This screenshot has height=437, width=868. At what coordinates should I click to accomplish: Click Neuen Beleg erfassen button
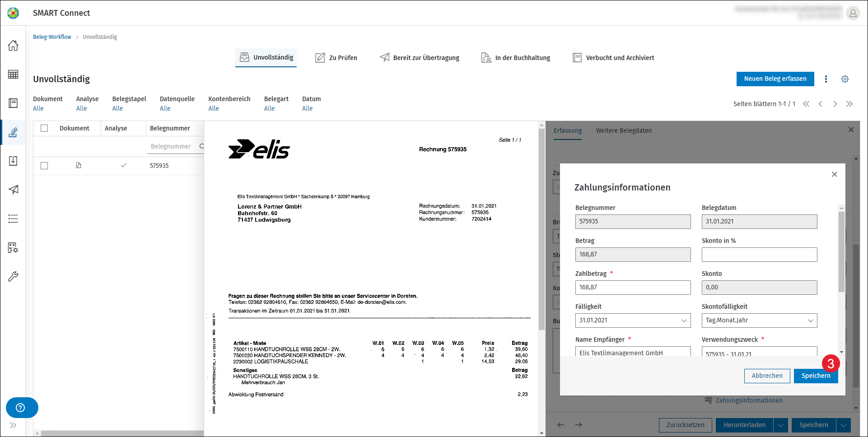point(775,79)
